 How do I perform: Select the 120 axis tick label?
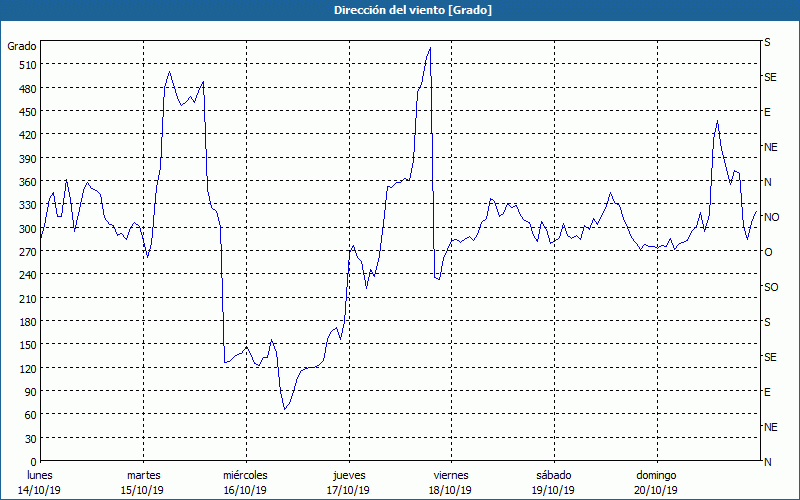coord(27,368)
